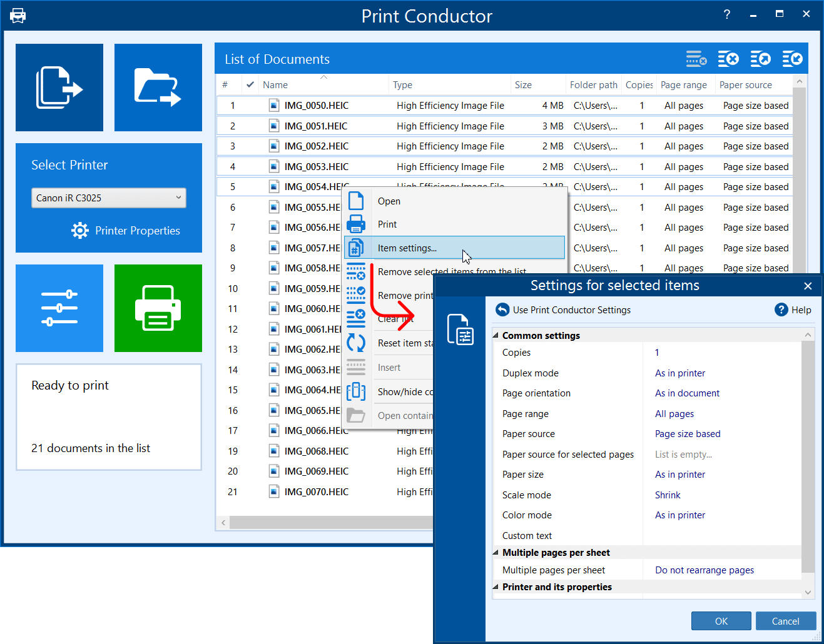Screen dimensions: 824x644
Task: Select the IMG_0050.HEIC row in list
Action: click(x=317, y=106)
